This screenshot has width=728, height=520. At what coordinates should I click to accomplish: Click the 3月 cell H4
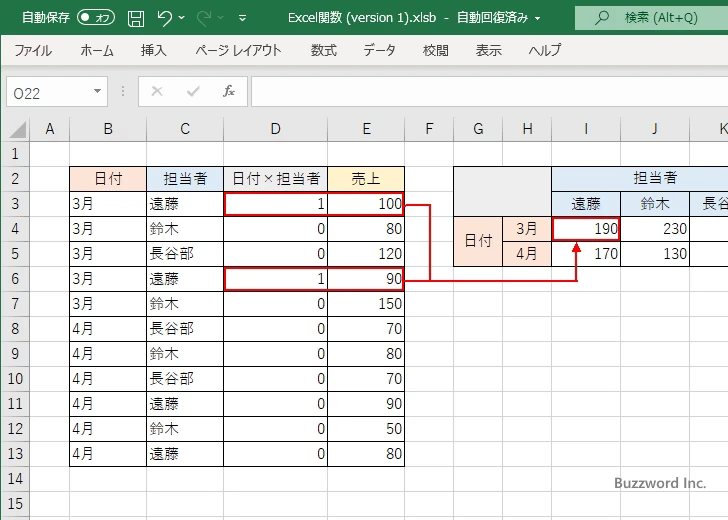[527, 229]
